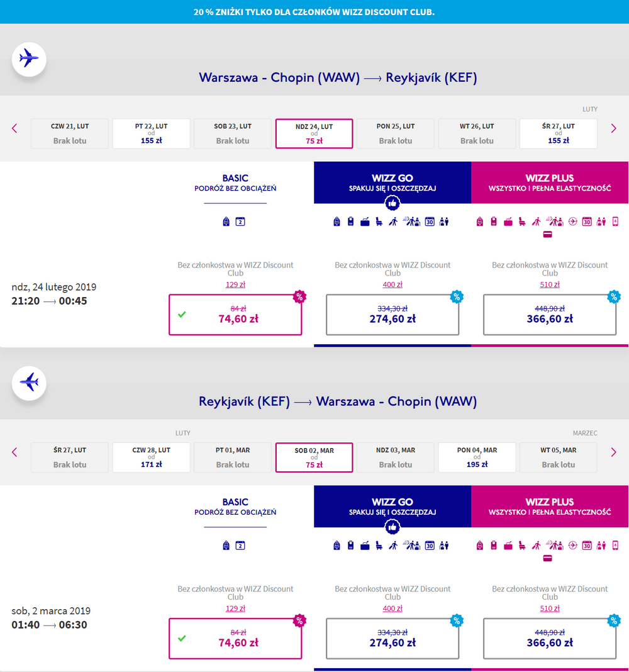This screenshot has height=672, width=629.
Task: Show later outbound dates with right arrow
Action: pos(613,128)
